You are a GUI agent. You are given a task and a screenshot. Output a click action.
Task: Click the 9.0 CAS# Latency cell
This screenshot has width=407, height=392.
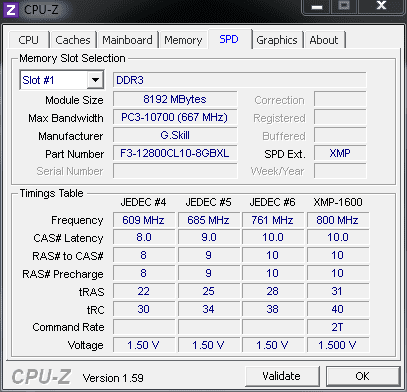209,238
